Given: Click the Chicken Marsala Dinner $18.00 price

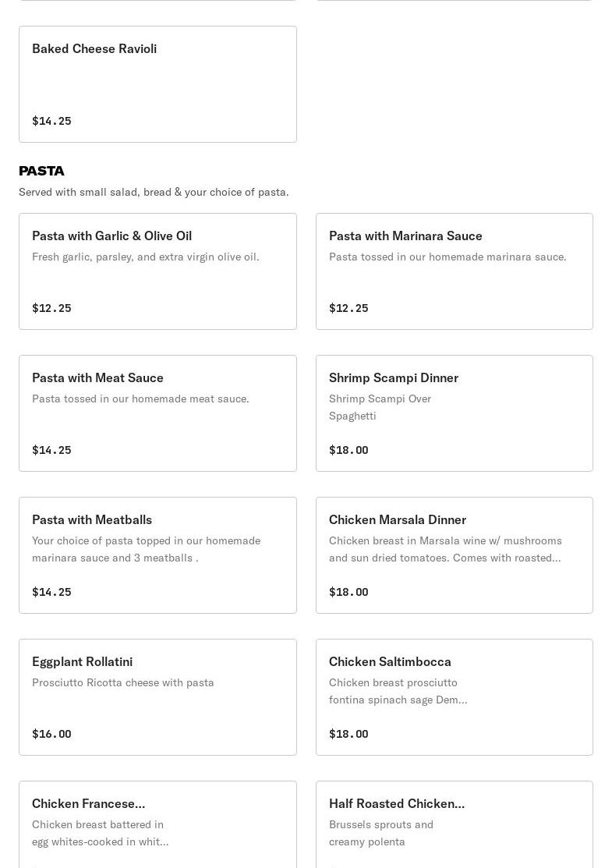Looking at the screenshot, I should click(x=348, y=592).
